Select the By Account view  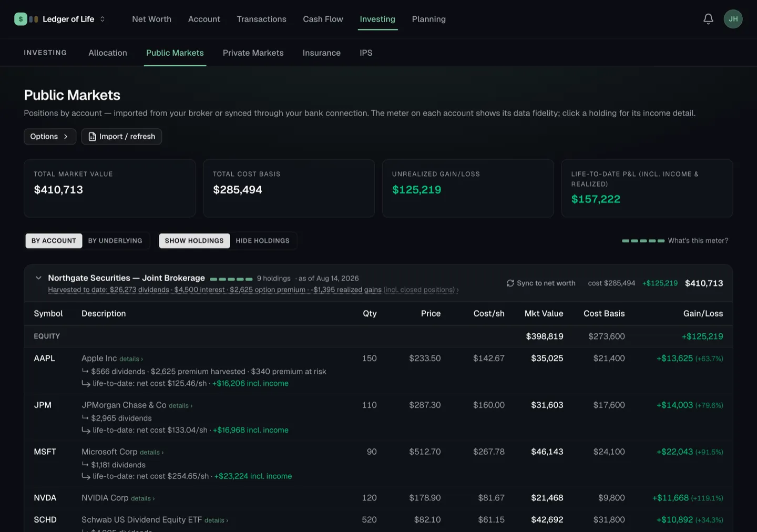[x=54, y=241]
